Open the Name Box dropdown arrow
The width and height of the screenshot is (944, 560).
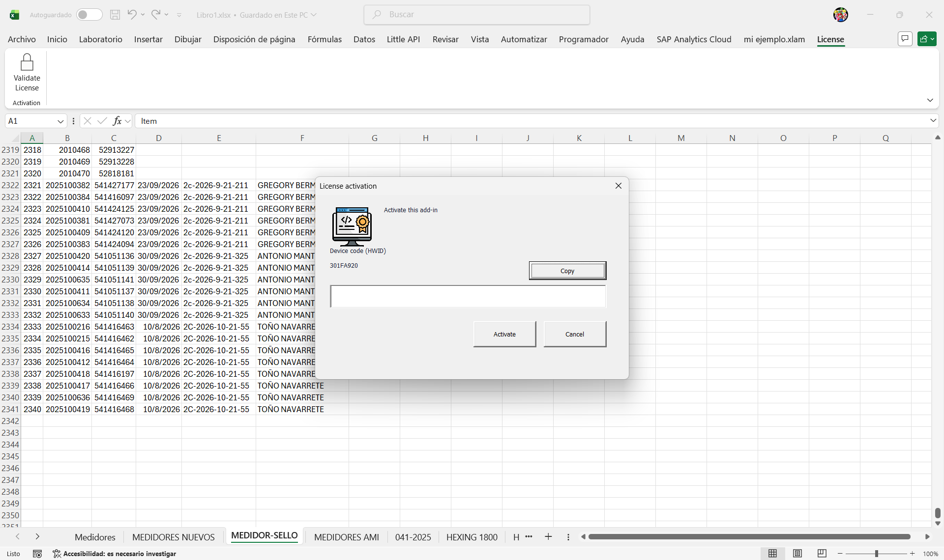tap(60, 121)
